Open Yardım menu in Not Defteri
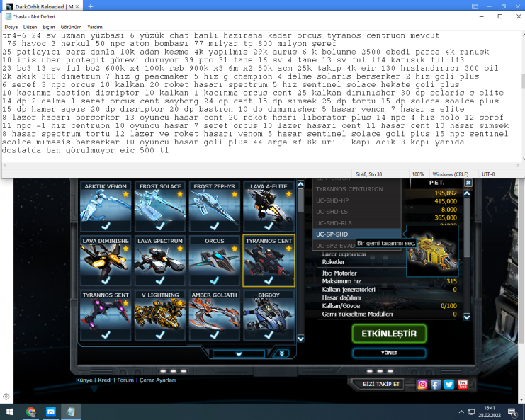Viewport: 525px width, 420px height. (95, 27)
